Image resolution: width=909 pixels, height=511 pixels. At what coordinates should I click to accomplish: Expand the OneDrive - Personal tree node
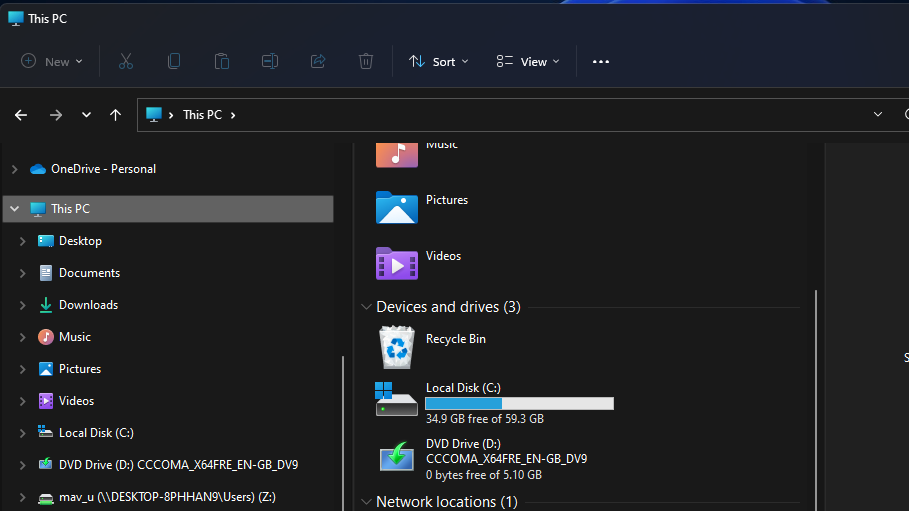click(x=14, y=169)
